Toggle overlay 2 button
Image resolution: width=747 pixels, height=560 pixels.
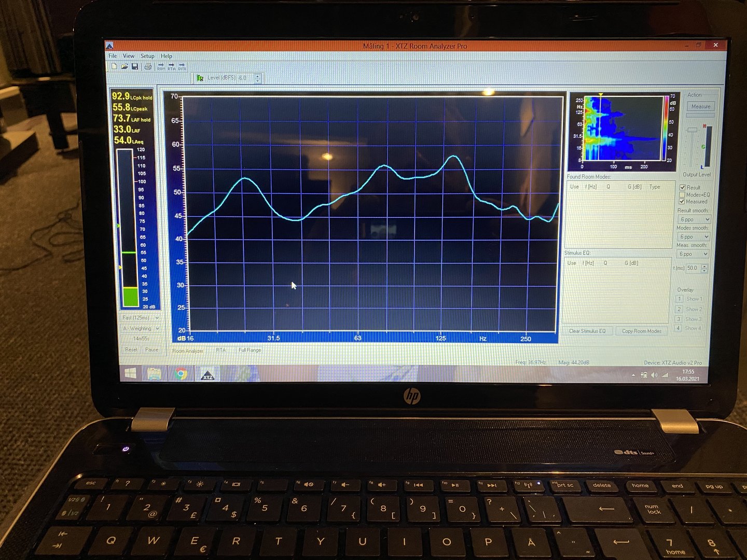click(679, 309)
